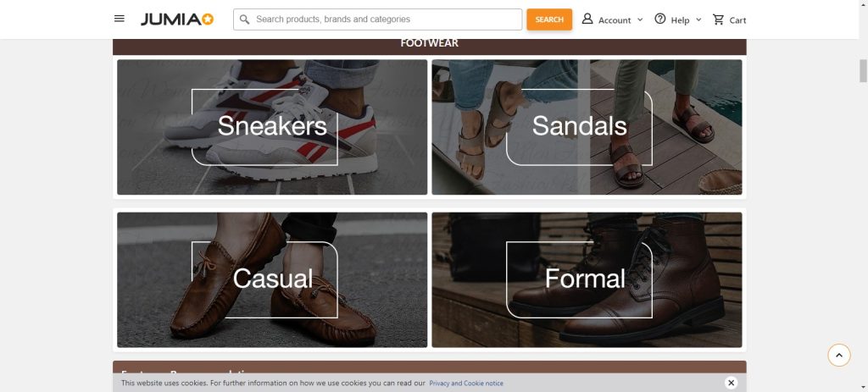
Task: Open the Sandals category banner
Action: click(587, 127)
